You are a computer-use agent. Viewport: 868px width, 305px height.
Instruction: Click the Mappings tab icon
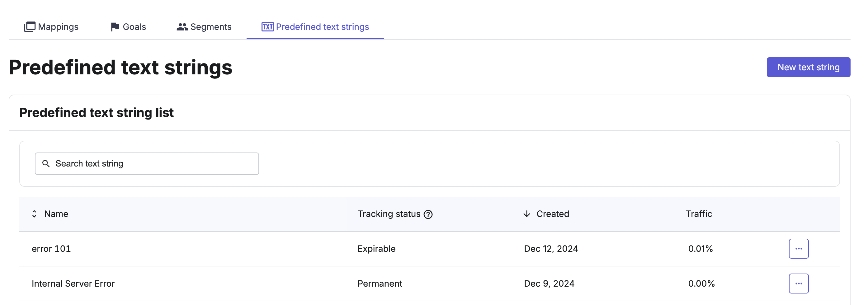coord(30,27)
